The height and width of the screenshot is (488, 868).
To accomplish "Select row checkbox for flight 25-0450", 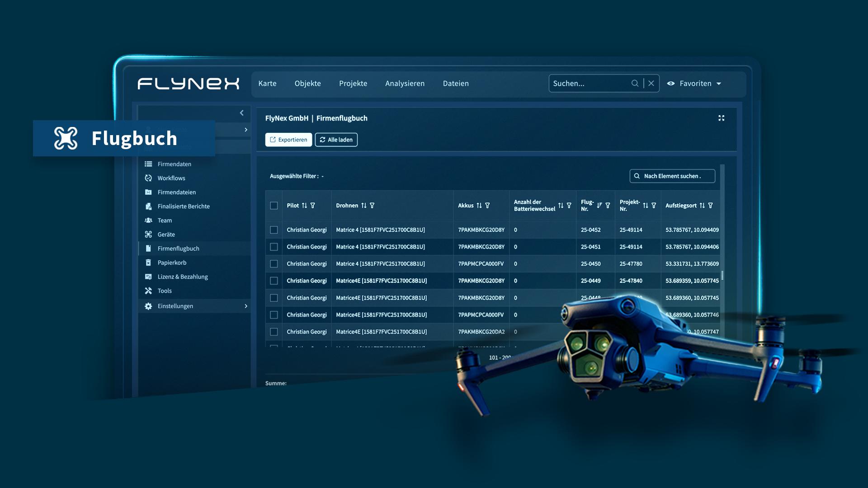I will tap(274, 264).
